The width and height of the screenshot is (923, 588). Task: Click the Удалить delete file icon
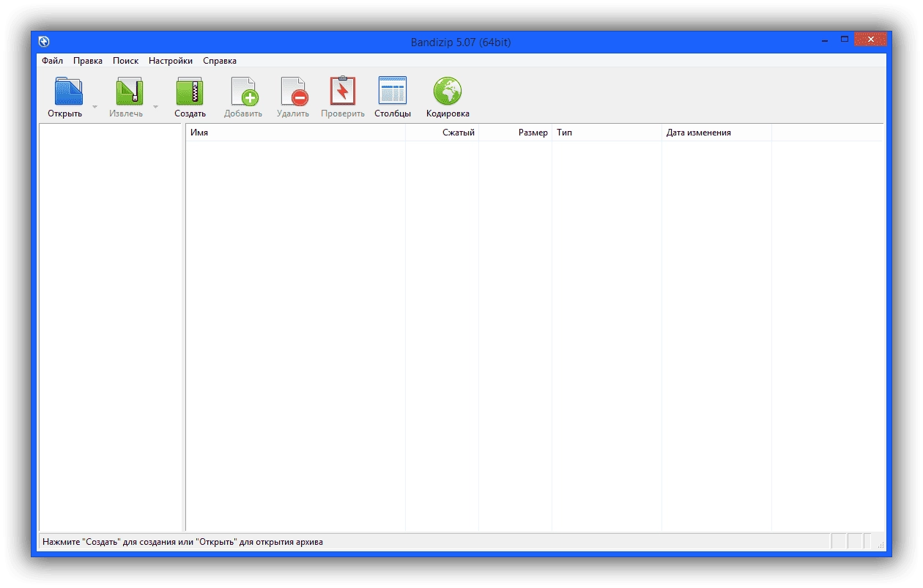click(x=294, y=92)
